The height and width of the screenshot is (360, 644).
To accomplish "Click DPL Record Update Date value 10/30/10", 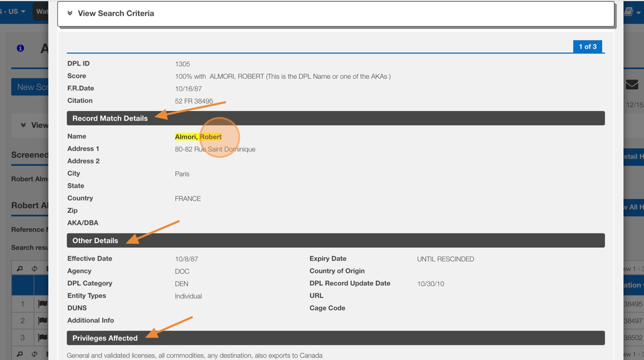I will (431, 284).
